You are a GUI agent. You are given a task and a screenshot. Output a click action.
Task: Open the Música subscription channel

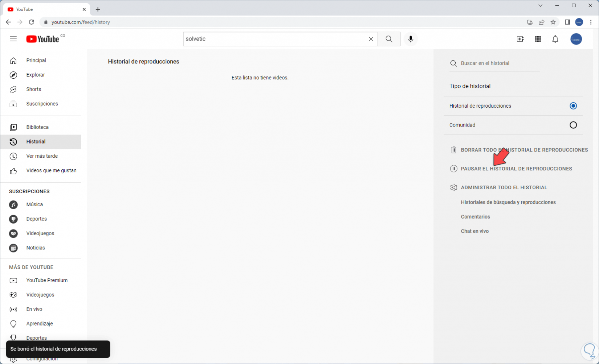coord(41,204)
